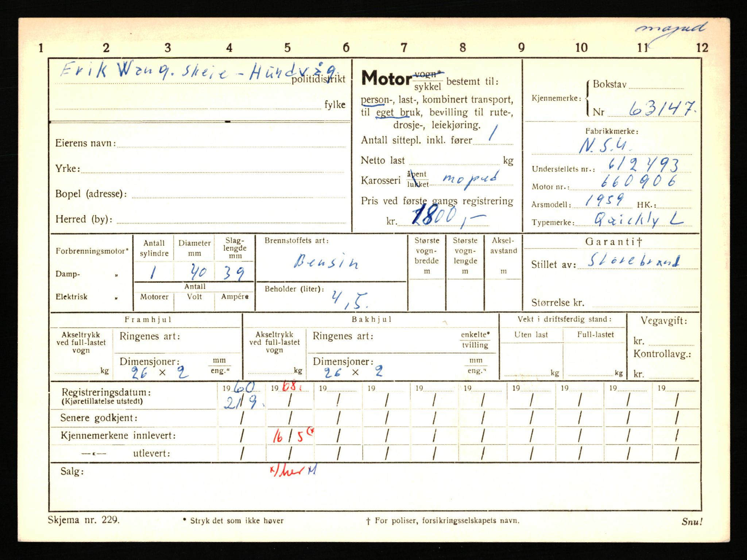Click the 'Yrke:' field label

67,169
